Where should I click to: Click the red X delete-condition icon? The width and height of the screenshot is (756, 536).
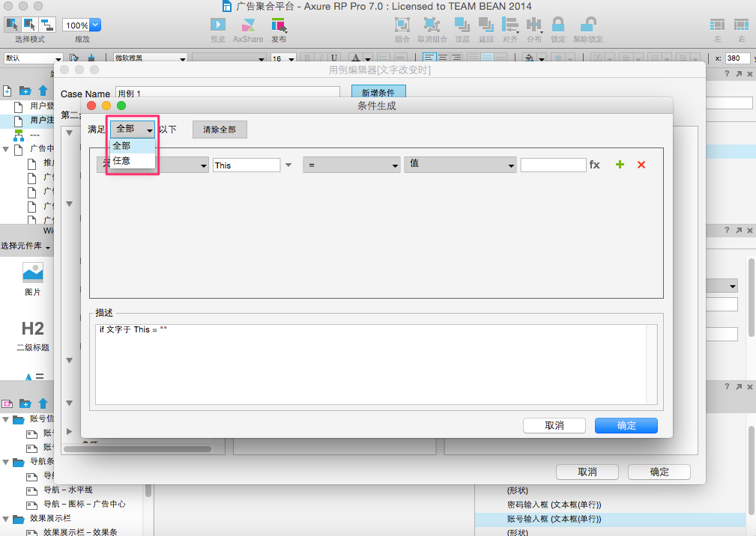tap(641, 165)
